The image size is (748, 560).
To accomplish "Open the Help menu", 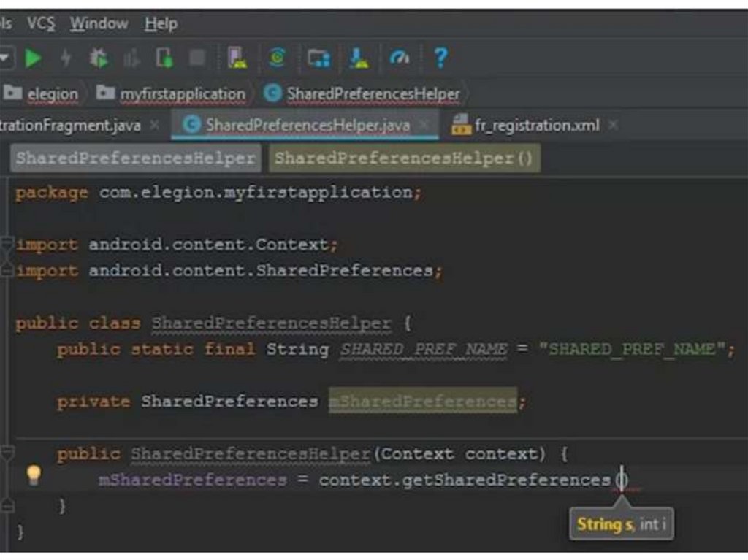I will click(x=161, y=24).
